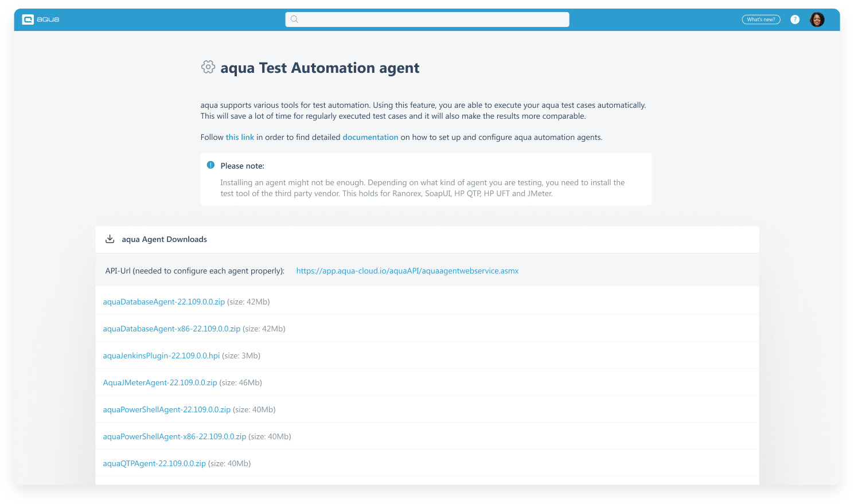Download aquaQTPAgent-22.109.0.0.zip
854x504 pixels.
(x=154, y=463)
